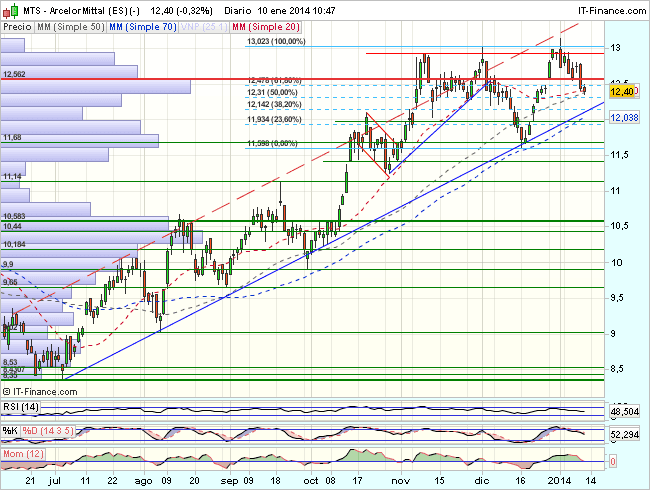Click the nov label on date axis
The width and height of the screenshot is (650, 490).
click(400, 481)
